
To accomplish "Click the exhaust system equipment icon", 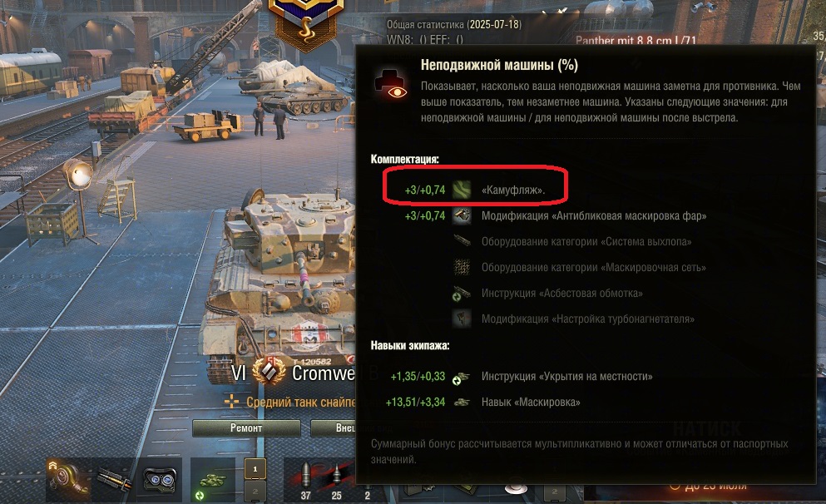I will pos(462,241).
